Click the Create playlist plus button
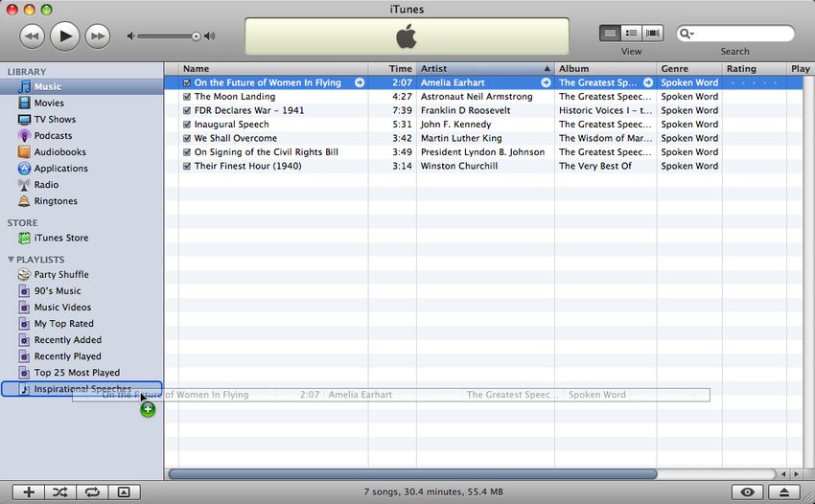The width and height of the screenshot is (815, 504). 29,493
